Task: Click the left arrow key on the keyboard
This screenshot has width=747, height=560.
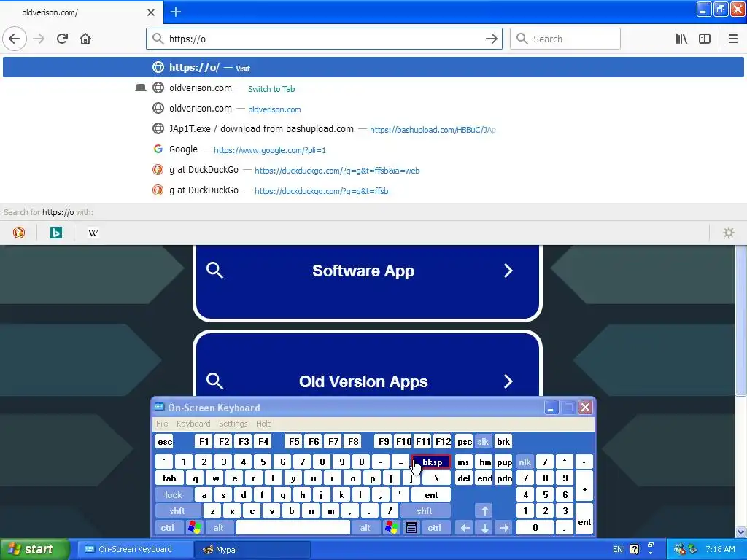Action: point(465,528)
